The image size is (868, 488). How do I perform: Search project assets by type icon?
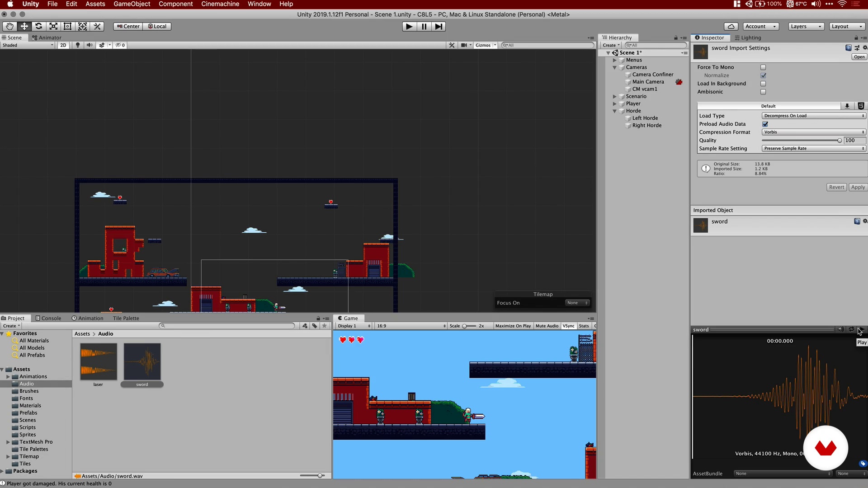coord(305,326)
